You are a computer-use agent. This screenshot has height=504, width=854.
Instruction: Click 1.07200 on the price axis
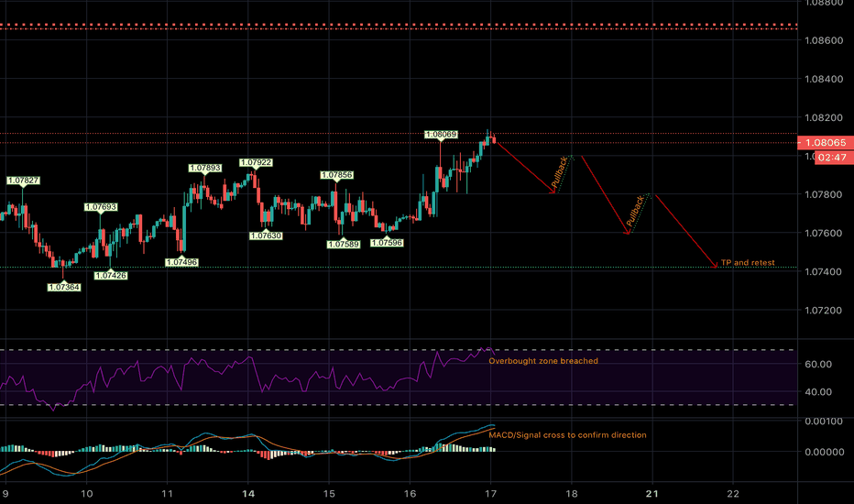tap(824, 310)
